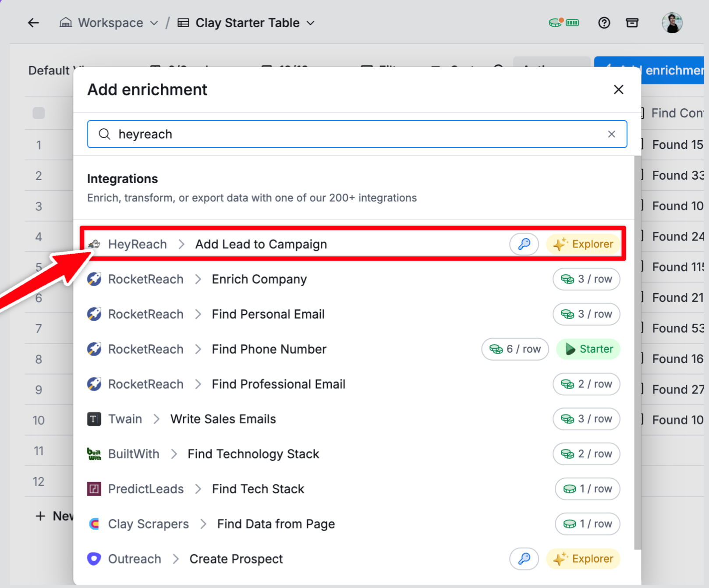Click the heyreach search field
Screen dimensions: 709x588
357,134
